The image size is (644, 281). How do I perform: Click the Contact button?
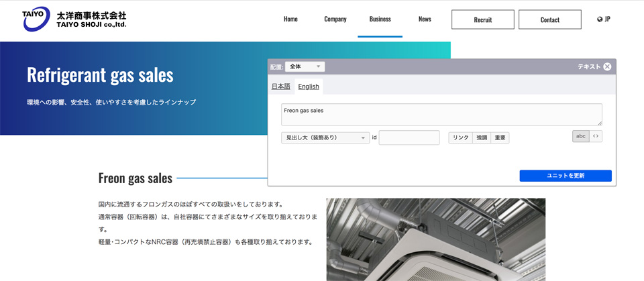[549, 19]
